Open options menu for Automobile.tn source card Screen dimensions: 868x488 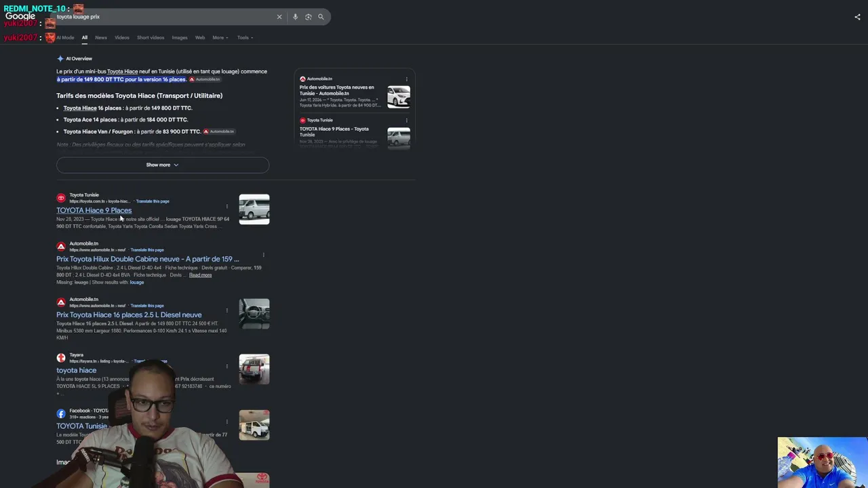tap(407, 79)
